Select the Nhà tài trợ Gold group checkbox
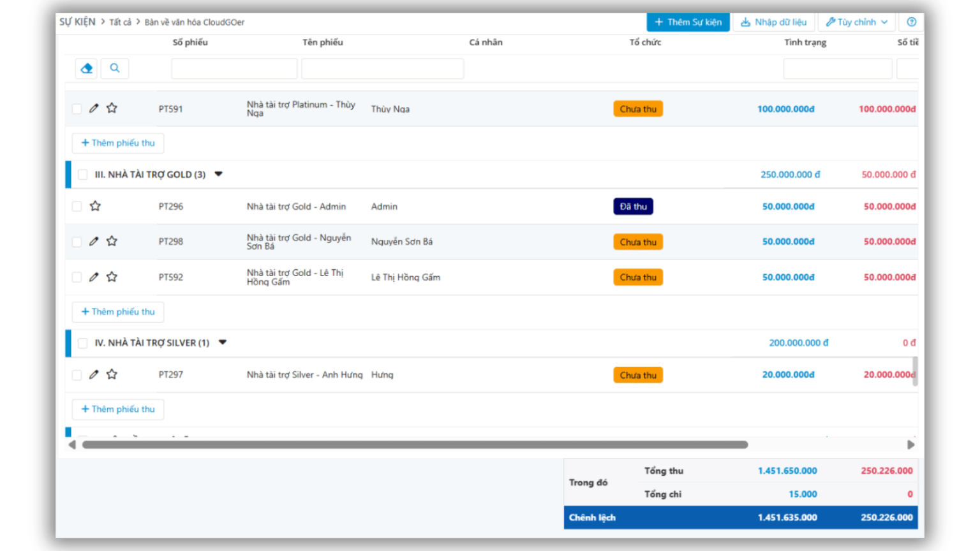Image resolution: width=980 pixels, height=551 pixels. [82, 174]
